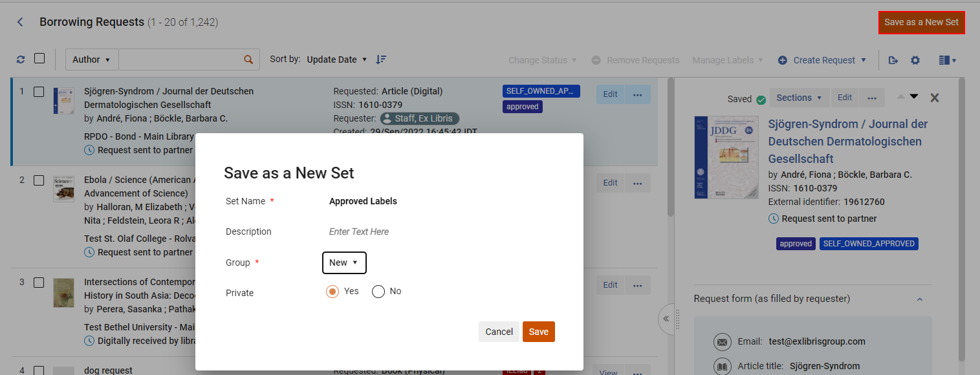Select checkbox for dog request
The height and width of the screenshot is (375, 980).
tap(39, 370)
